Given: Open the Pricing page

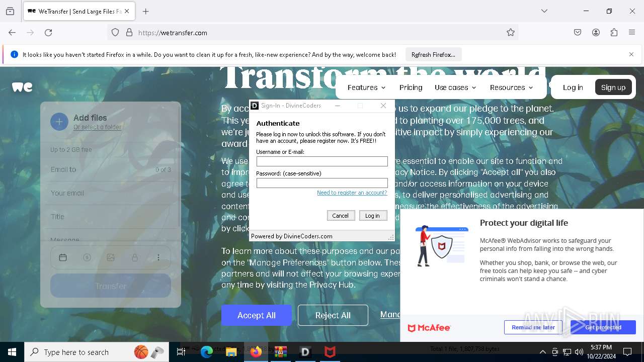Looking at the screenshot, I should click(411, 87).
